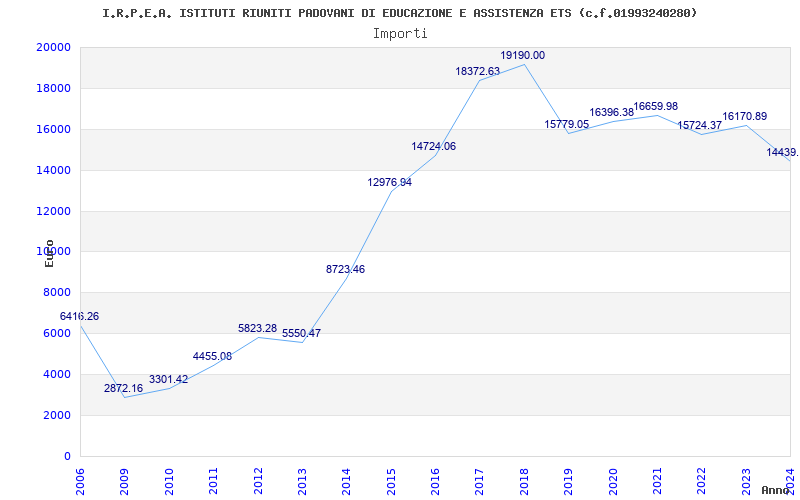
Task: Click the y-axis value 20000
Action: 53,47
